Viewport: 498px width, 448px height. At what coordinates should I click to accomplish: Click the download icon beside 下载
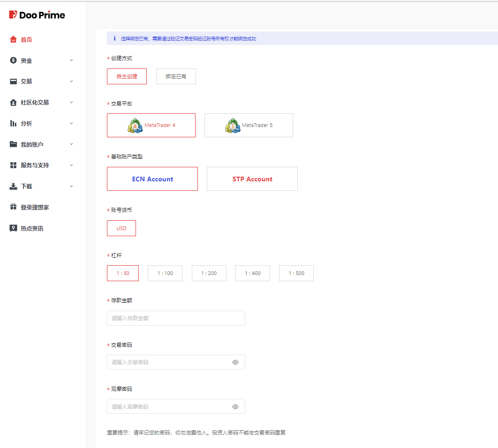point(13,186)
